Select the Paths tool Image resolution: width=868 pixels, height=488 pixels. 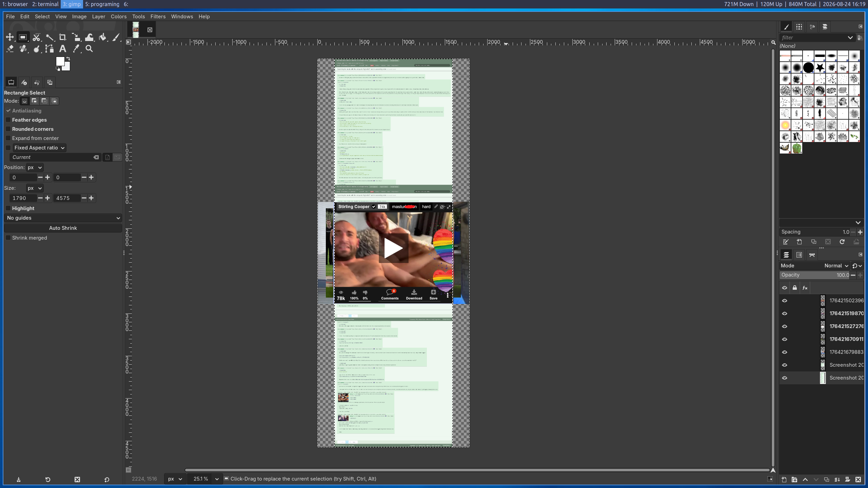[x=50, y=49]
